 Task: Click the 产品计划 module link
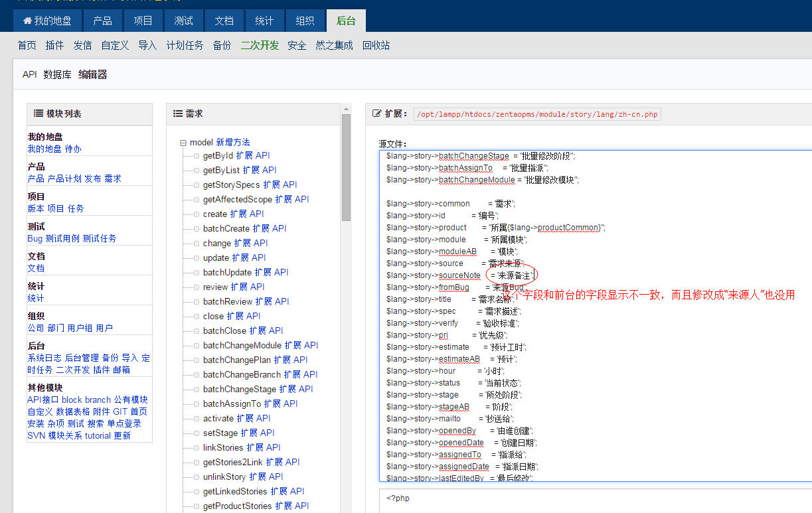coord(64,179)
